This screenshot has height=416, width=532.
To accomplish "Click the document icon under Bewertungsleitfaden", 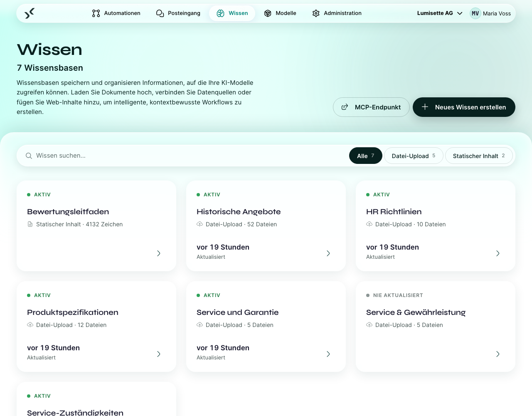I will 30,224.
